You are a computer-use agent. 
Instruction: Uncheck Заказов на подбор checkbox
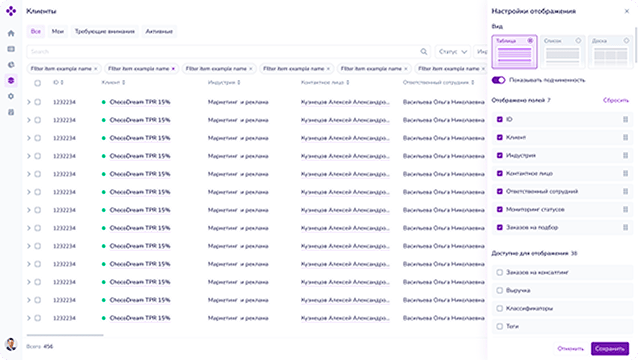click(500, 227)
